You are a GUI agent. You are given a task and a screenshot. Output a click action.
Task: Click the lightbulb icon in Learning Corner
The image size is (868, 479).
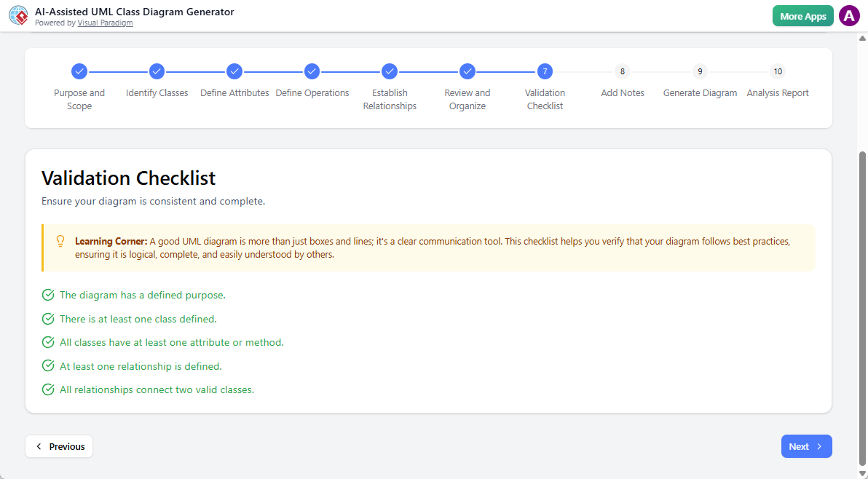[x=60, y=240]
